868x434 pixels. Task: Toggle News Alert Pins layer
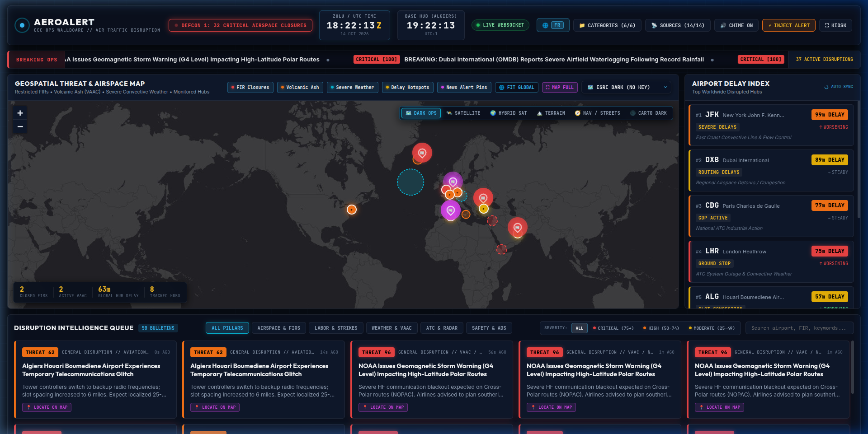pyautogui.click(x=464, y=88)
